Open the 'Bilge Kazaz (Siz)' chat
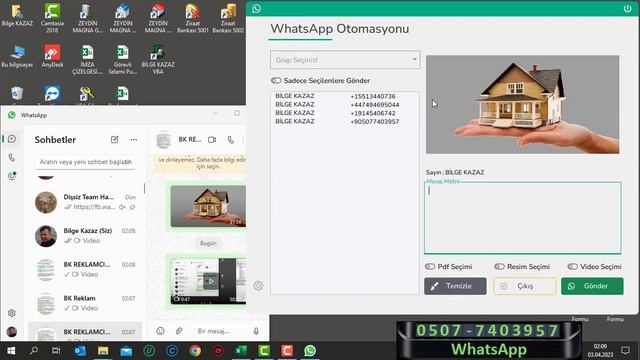This screenshot has width=640, height=360. [86, 236]
